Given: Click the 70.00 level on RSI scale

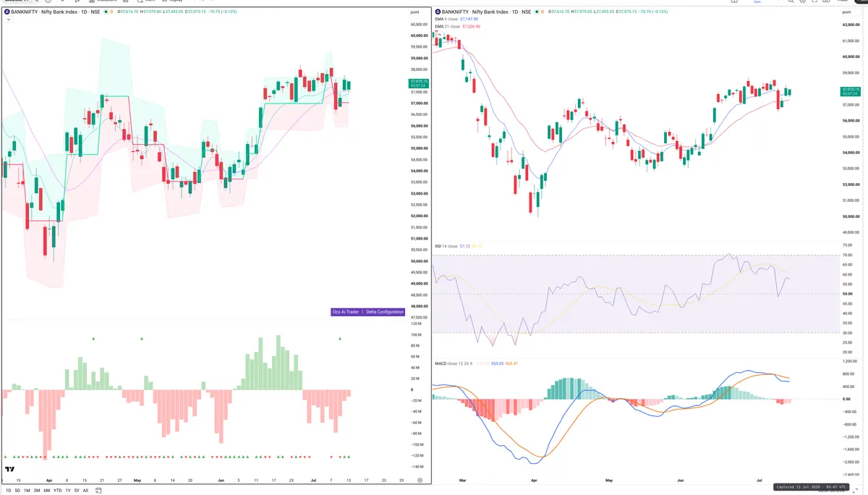Looking at the screenshot, I should [848, 255].
